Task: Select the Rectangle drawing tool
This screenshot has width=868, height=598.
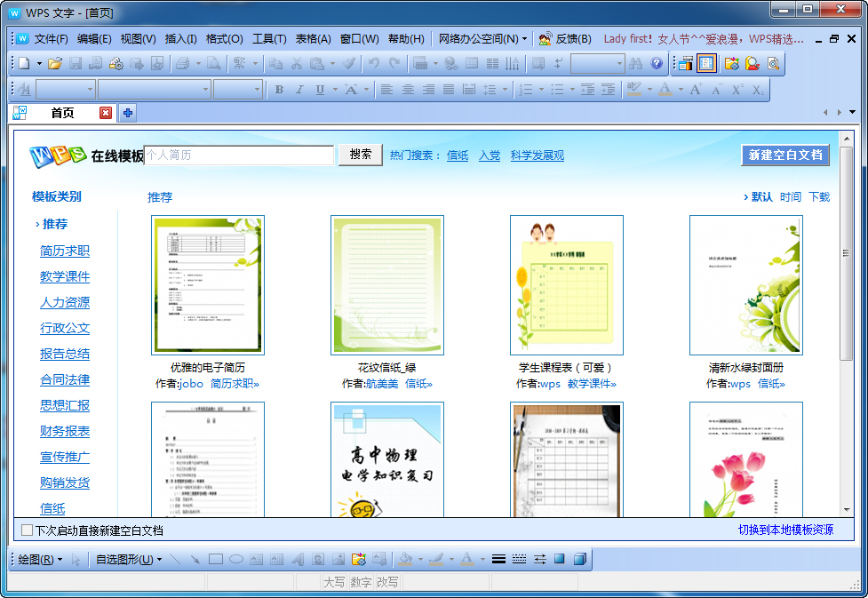Action: (216, 559)
